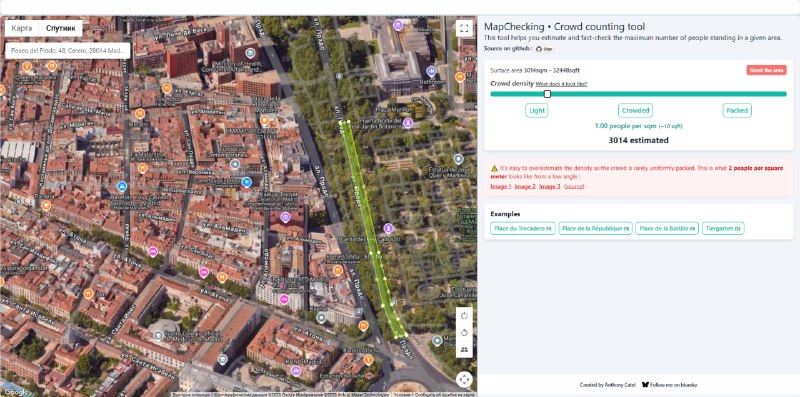800x397 pixels.
Task: Toggle fullscreen map view
Action: pos(464,29)
